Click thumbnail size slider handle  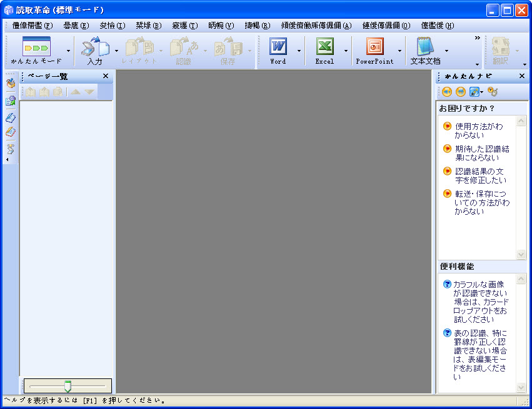68,386
